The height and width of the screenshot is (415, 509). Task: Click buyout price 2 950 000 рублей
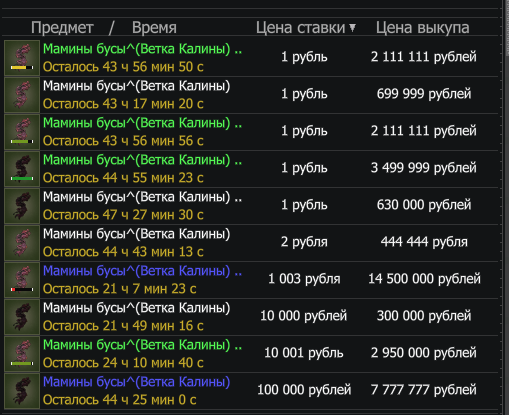coord(424,353)
